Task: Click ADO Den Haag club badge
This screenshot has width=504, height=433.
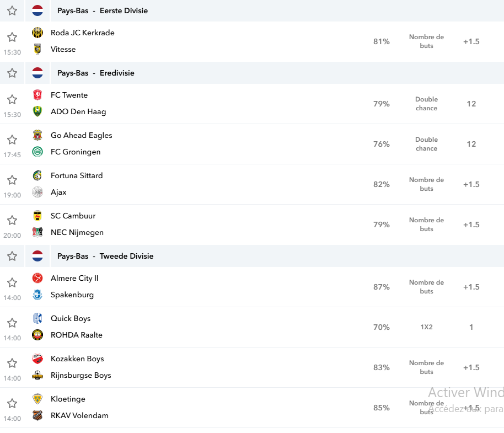Action: click(37, 111)
